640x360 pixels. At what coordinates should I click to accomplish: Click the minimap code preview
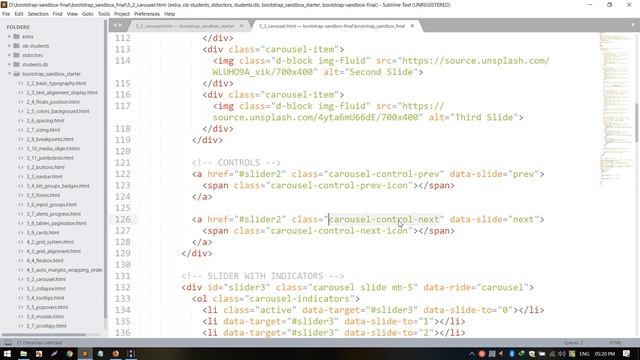tap(616, 108)
